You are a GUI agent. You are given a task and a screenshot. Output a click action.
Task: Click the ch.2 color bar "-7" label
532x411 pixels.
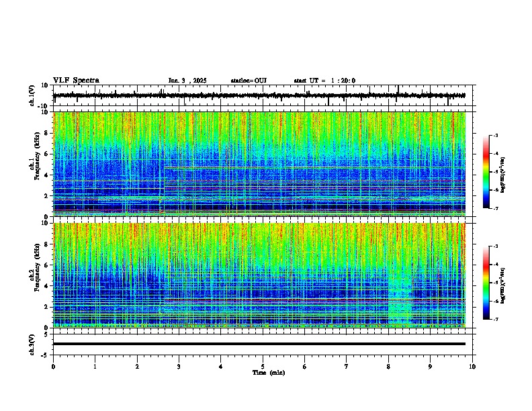point(495,320)
